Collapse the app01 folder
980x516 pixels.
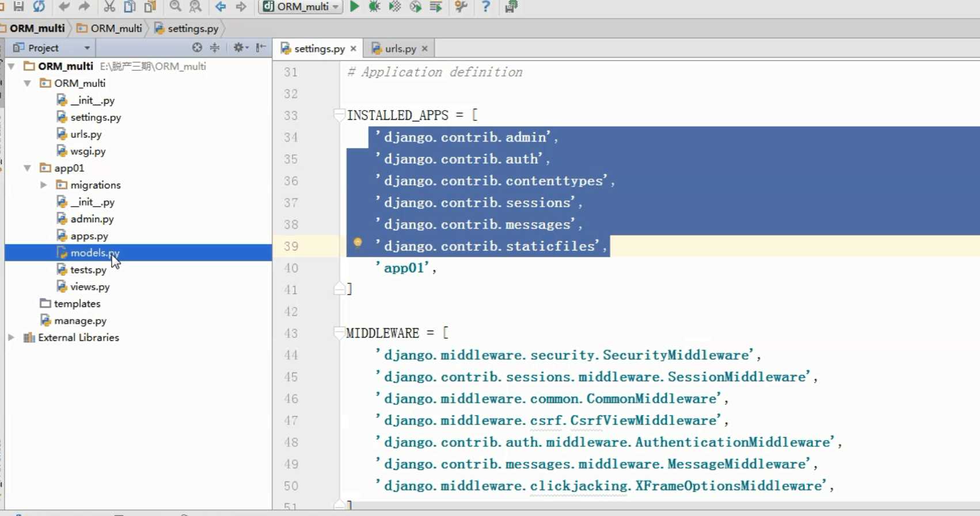coord(27,168)
